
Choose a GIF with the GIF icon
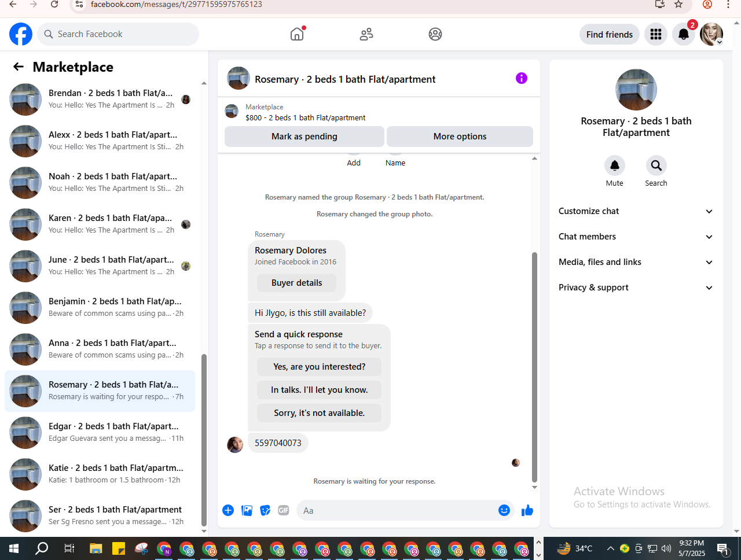(284, 510)
